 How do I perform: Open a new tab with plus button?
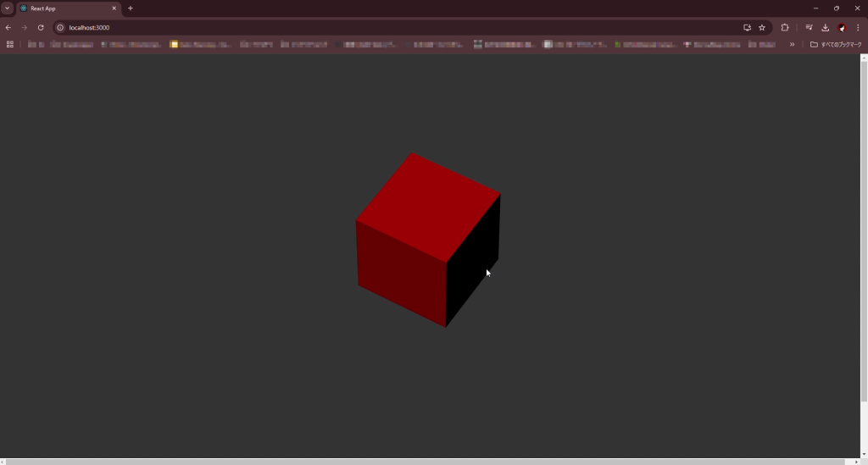pos(131,8)
